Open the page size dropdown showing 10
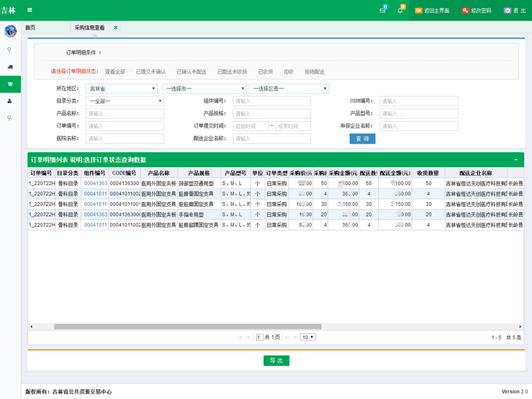 [308, 337]
